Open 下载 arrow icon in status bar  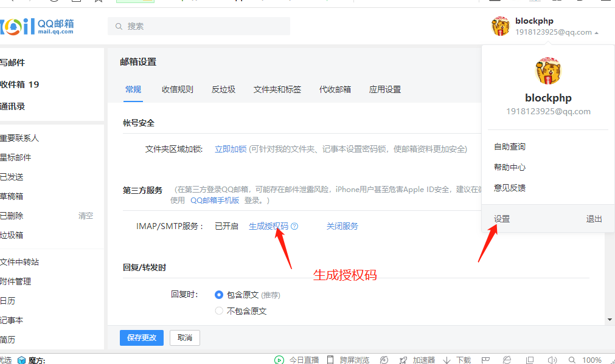[446, 360]
